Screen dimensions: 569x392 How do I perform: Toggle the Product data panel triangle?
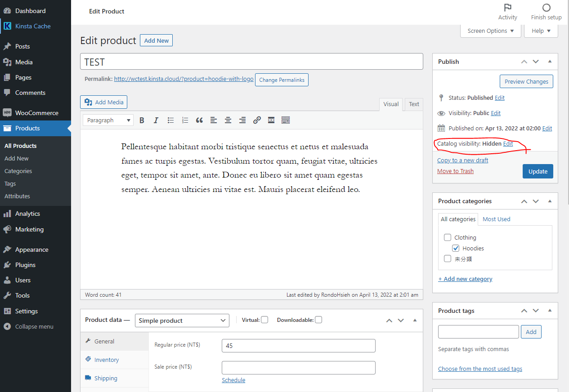(415, 321)
